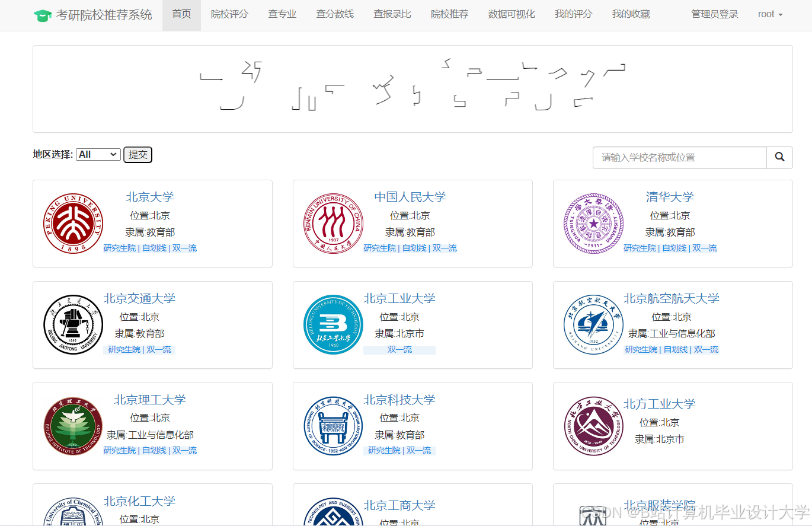Viewport: 812px width, 526px height.
Task: Open the 我的评分 menu item
Action: pos(573,14)
